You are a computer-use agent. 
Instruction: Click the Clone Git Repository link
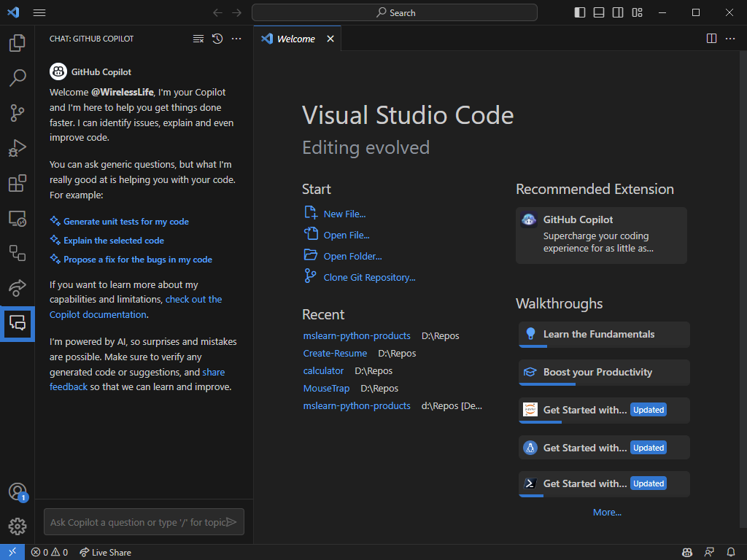tap(369, 277)
